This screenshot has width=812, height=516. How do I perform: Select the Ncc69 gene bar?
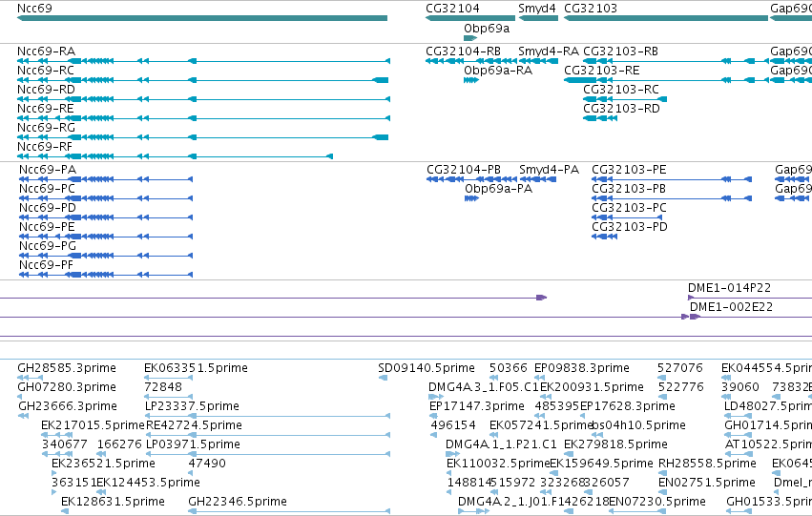pos(202,18)
